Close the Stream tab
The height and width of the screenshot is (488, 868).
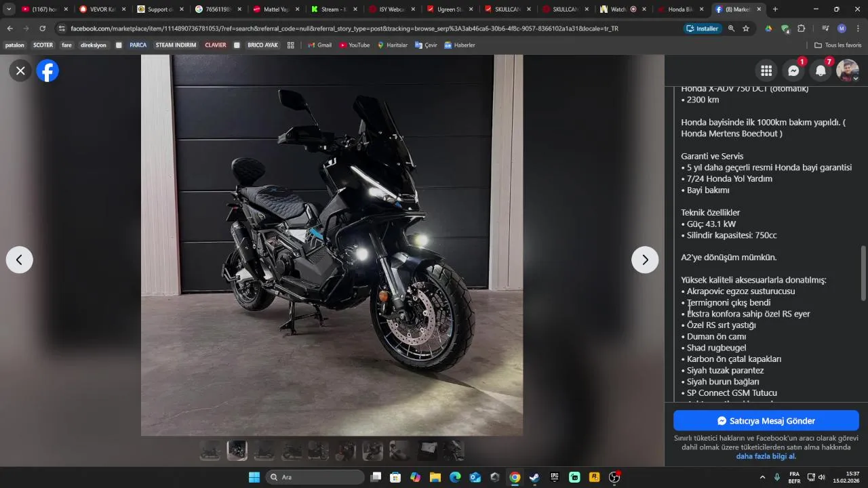click(355, 9)
